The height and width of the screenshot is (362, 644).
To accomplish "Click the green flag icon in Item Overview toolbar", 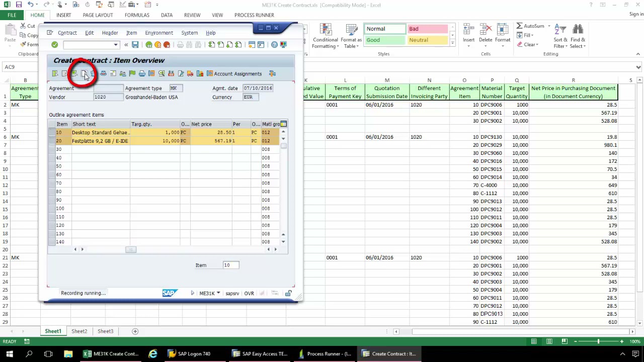I will click(x=132, y=74).
